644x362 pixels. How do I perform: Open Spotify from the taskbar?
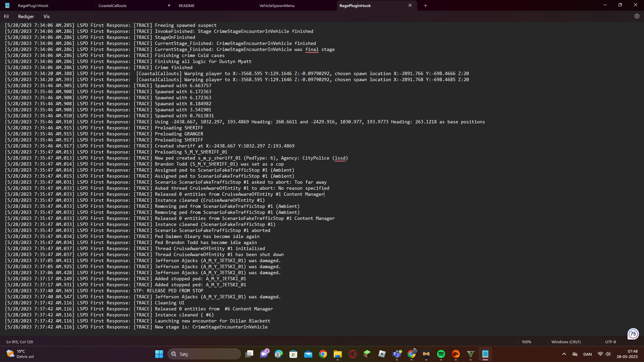tap(441, 354)
